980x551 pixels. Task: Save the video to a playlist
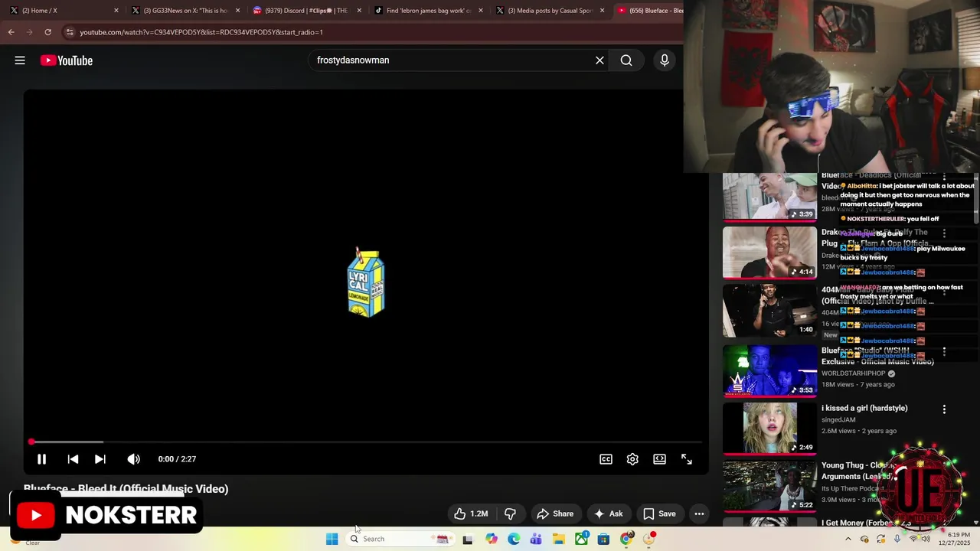coord(659,514)
